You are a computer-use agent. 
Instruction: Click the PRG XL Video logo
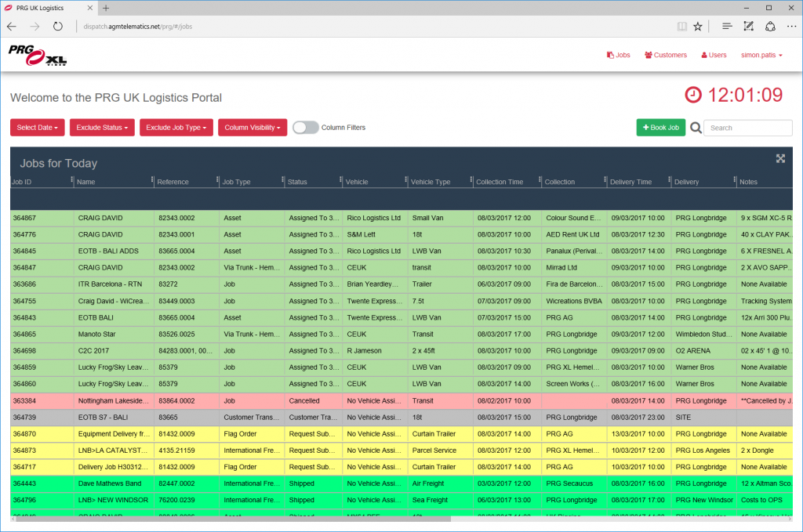[x=38, y=55]
